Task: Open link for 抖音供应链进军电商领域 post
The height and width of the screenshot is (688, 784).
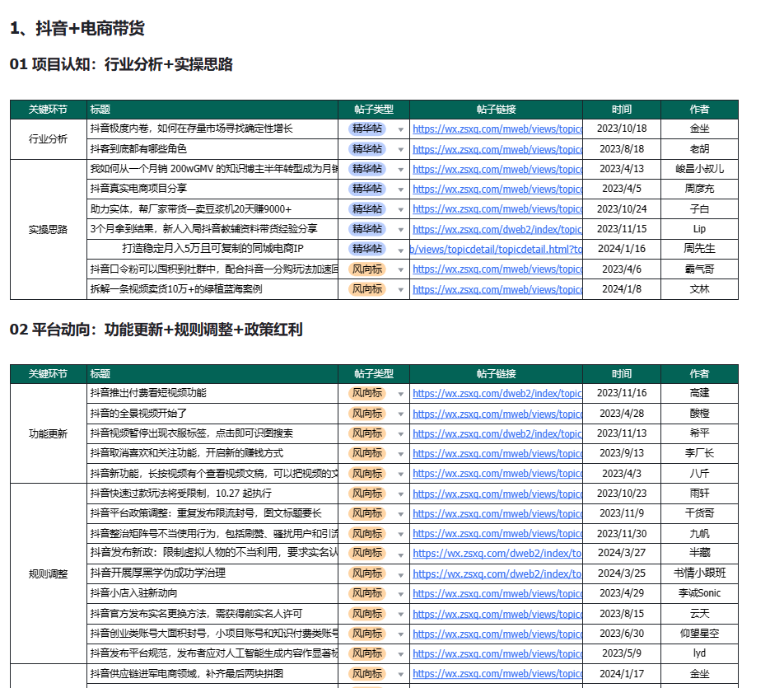Action: (x=497, y=673)
